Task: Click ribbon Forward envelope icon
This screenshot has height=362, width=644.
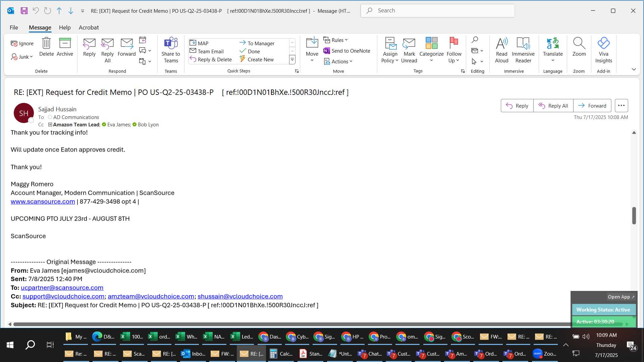Action: [126, 47]
